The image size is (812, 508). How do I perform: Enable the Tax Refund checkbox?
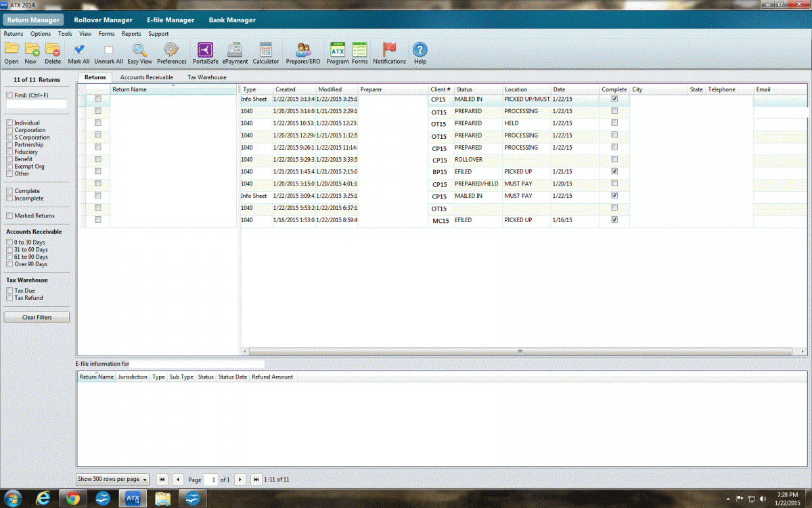tap(9, 297)
